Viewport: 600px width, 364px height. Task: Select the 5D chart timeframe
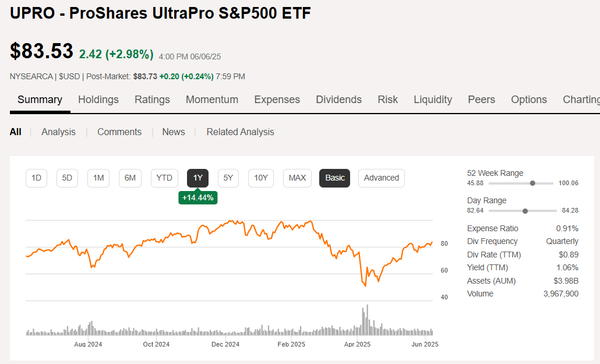click(x=67, y=178)
